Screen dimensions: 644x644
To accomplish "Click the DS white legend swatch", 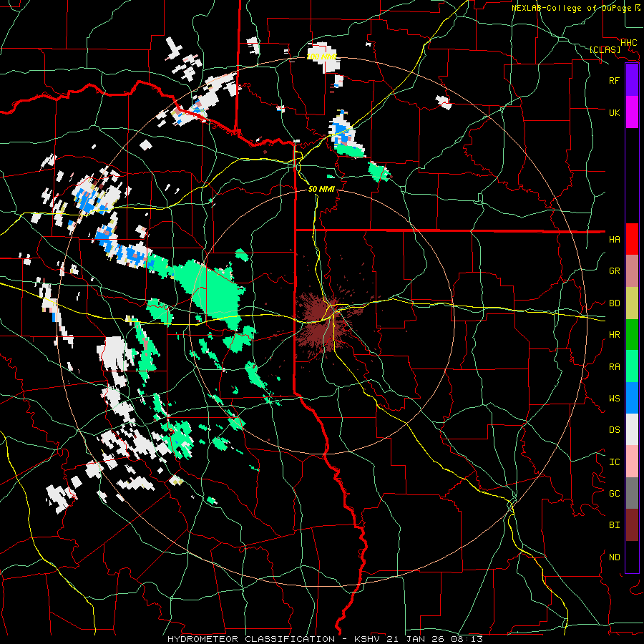I will click(632, 429).
